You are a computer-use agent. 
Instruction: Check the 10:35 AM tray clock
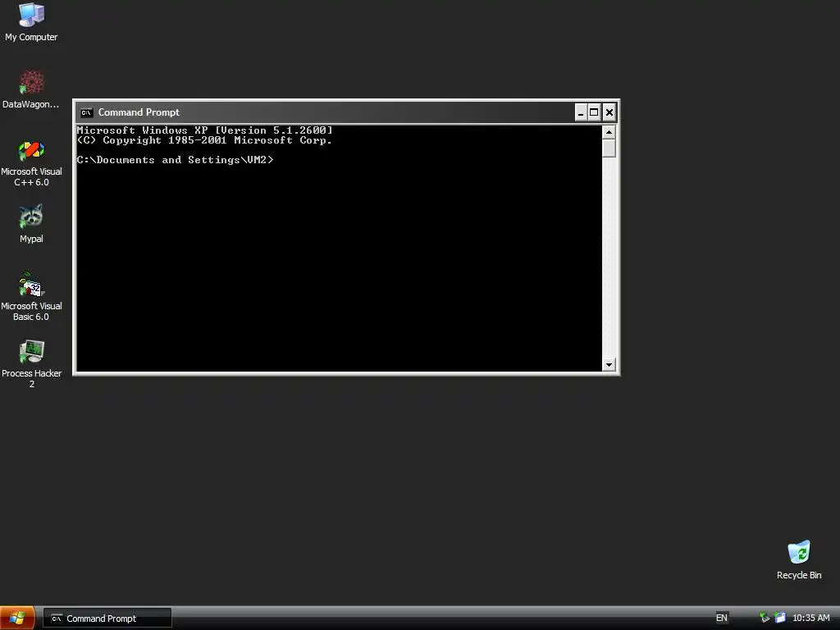[x=811, y=618]
